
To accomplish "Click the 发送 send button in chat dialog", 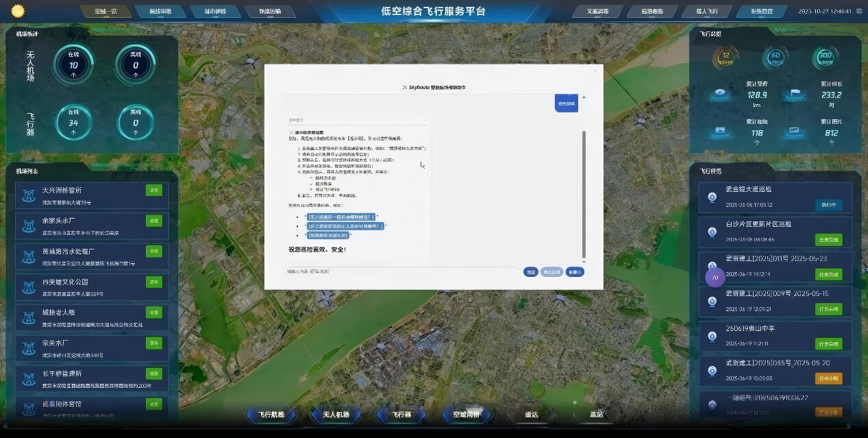I will [x=530, y=272].
